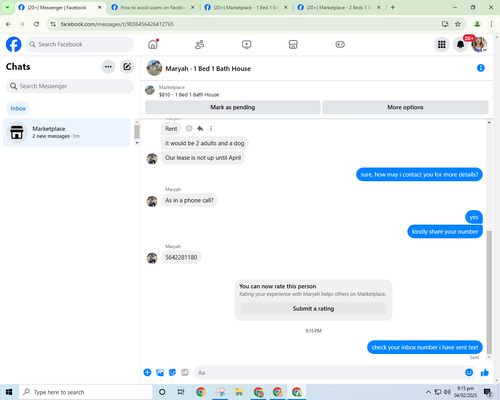Bookmark this page with star icon
This screenshot has height=400, width=500.
tap(458, 24)
